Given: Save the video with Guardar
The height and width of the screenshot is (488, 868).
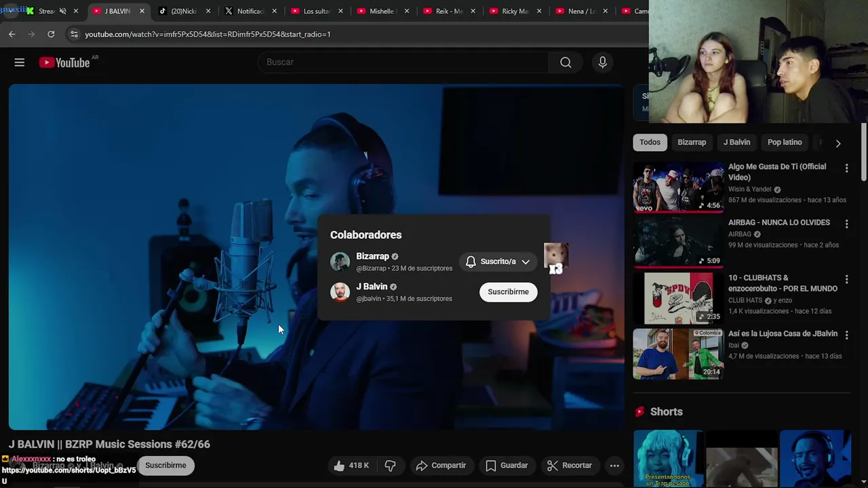Looking at the screenshot, I should [507, 466].
